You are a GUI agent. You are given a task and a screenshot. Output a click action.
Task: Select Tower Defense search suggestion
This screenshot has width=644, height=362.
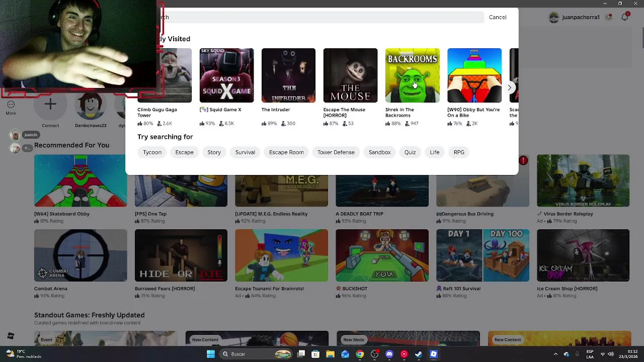(x=336, y=152)
